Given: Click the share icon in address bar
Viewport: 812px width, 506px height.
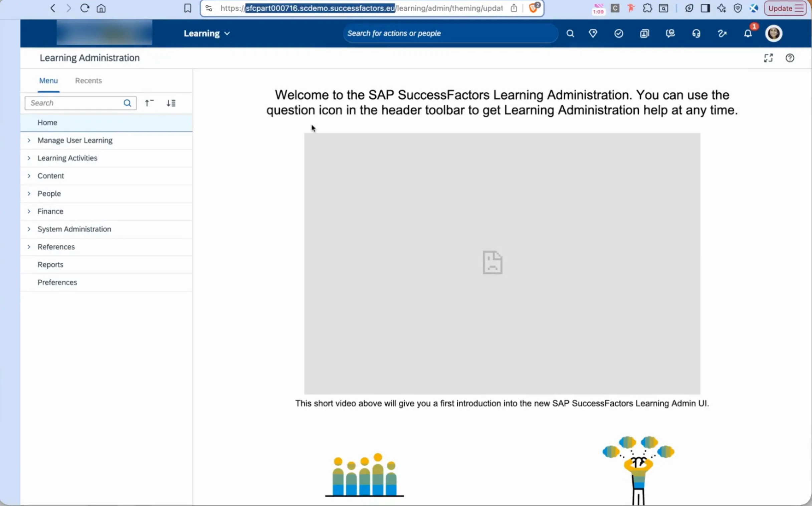Looking at the screenshot, I should tap(514, 8).
